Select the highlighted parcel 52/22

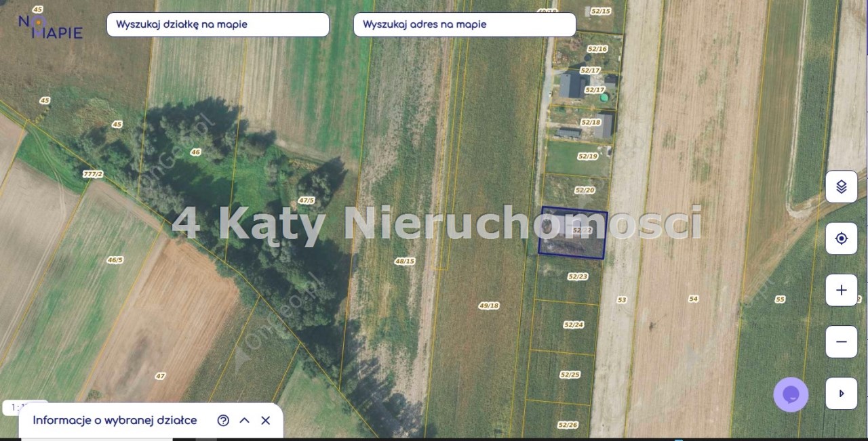click(x=573, y=233)
